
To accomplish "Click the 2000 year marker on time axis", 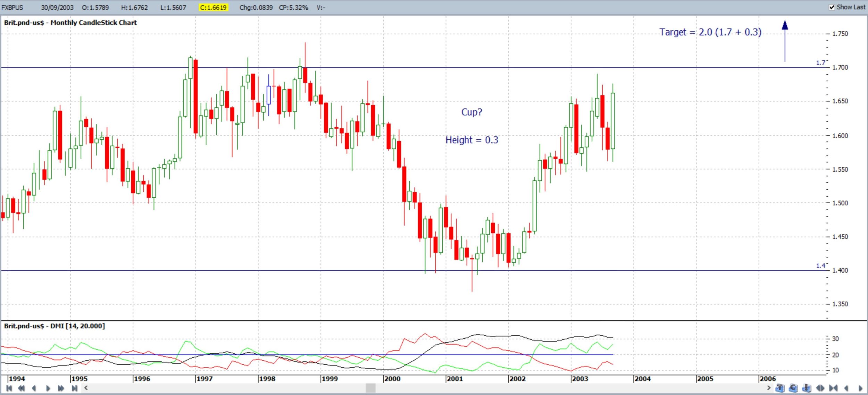I will click(x=392, y=379).
